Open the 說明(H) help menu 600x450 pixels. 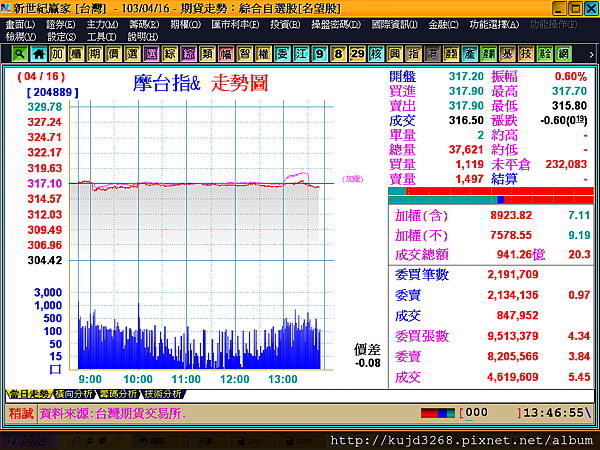pyautogui.click(x=143, y=37)
